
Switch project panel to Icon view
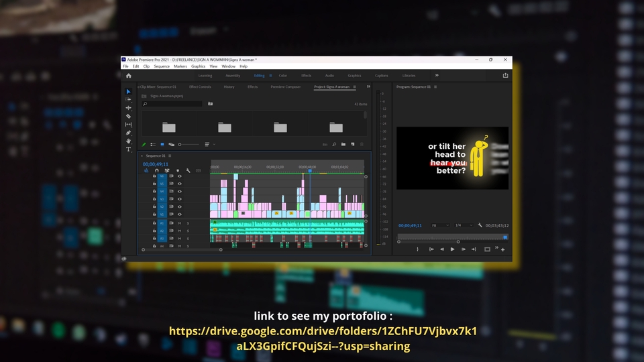[x=162, y=145]
